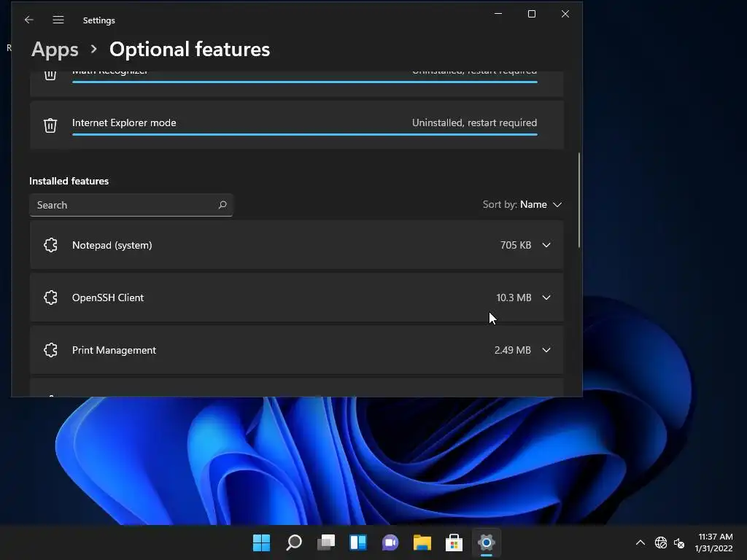Click the Print Management feature icon

50,350
